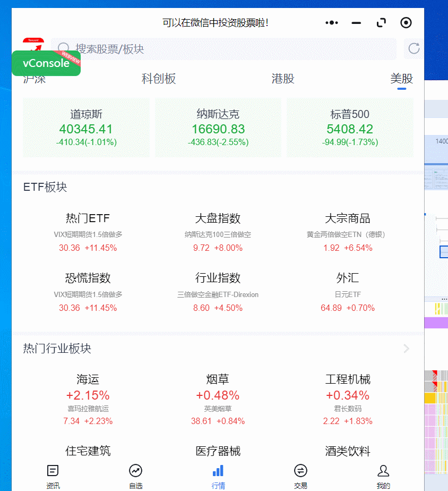Click the 海运 +2.15% change value
The width and height of the screenshot is (448, 491).
pos(88,395)
